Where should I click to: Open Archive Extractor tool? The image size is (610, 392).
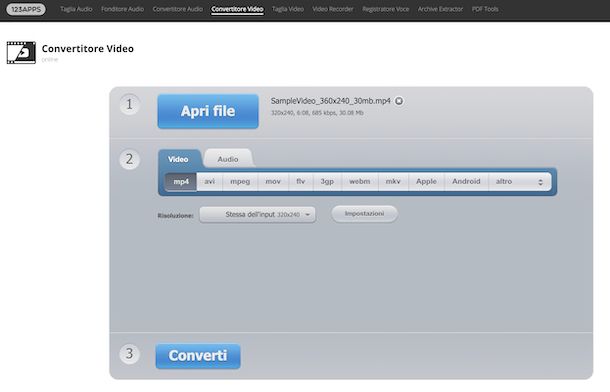point(440,9)
